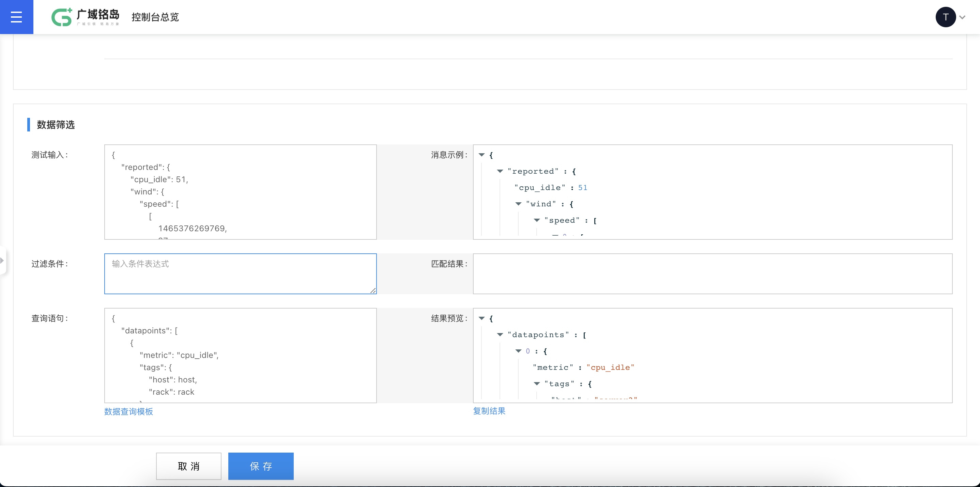Click the 保存 button
Image resolution: width=980 pixels, height=487 pixels.
(261, 466)
